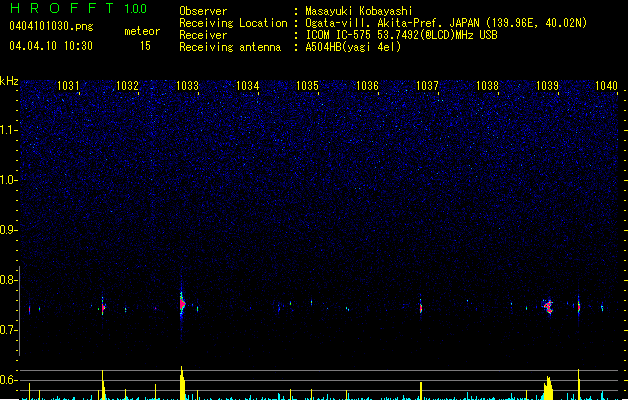
Task: Click the 1035 time axis marker
Action: click(x=307, y=86)
